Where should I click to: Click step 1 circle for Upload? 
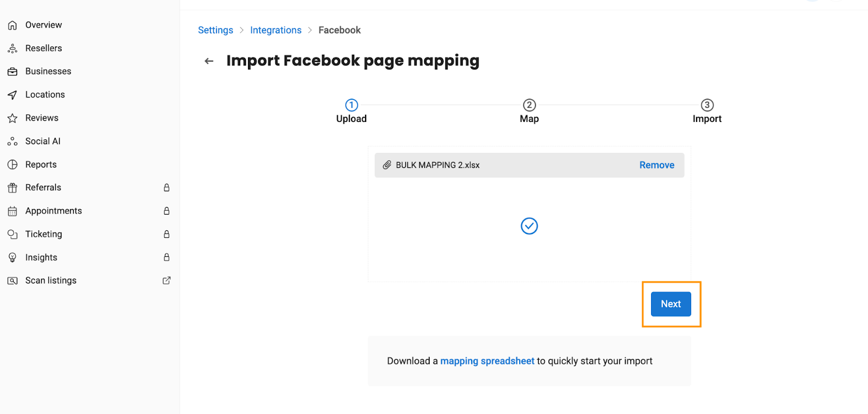coord(352,105)
